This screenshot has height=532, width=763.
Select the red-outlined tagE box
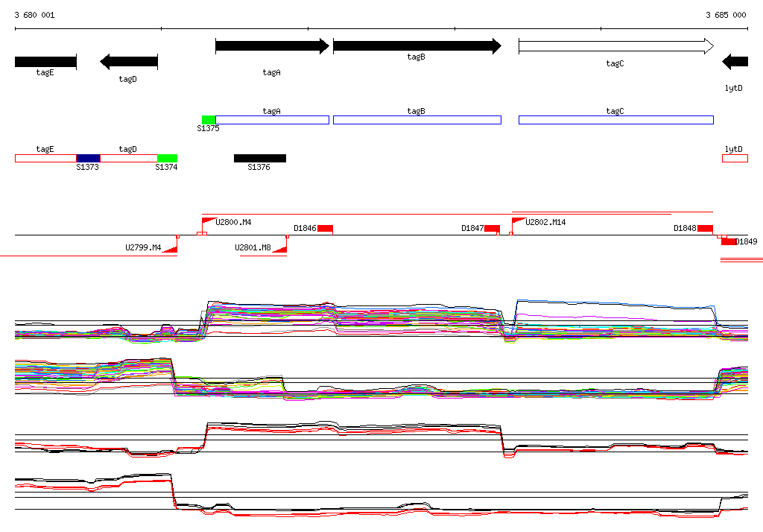[45, 158]
